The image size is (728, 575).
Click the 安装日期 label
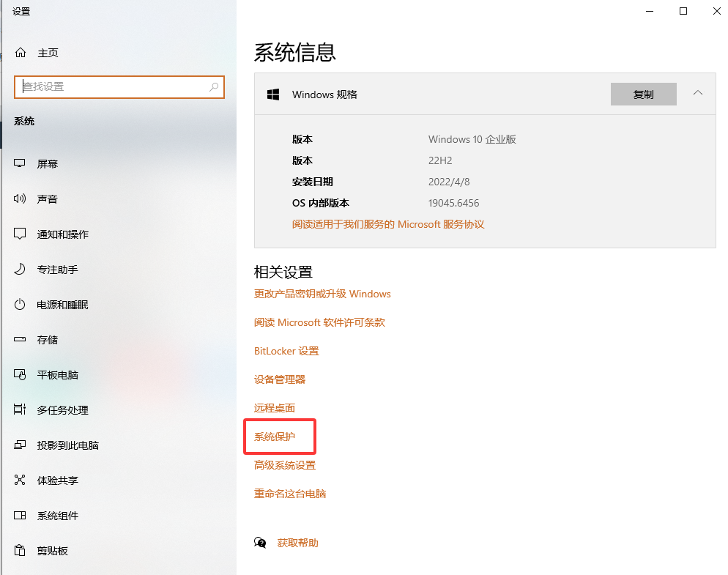coord(313,182)
